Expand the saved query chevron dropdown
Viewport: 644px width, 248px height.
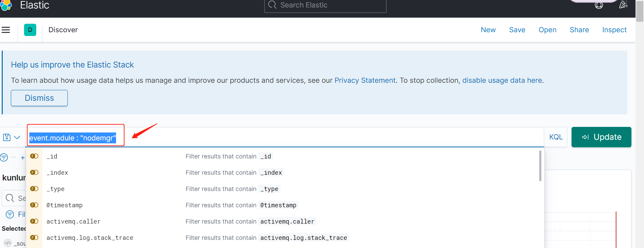click(x=17, y=137)
